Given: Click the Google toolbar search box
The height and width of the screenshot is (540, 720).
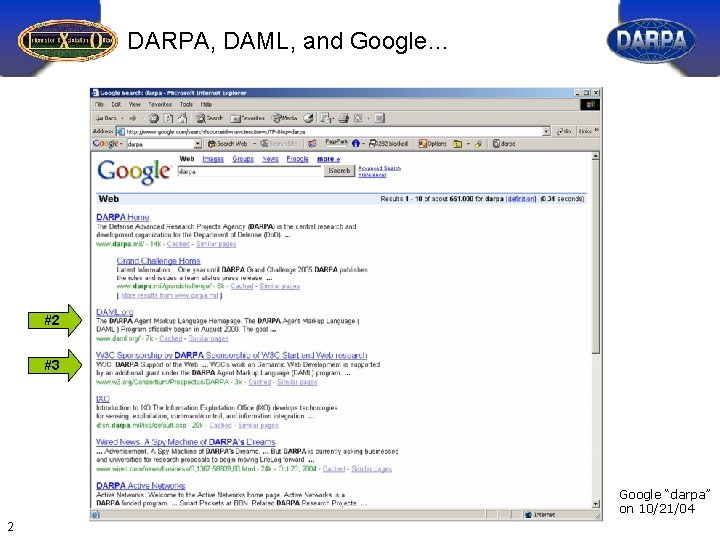Looking at the screenshot, I should 160,144.
